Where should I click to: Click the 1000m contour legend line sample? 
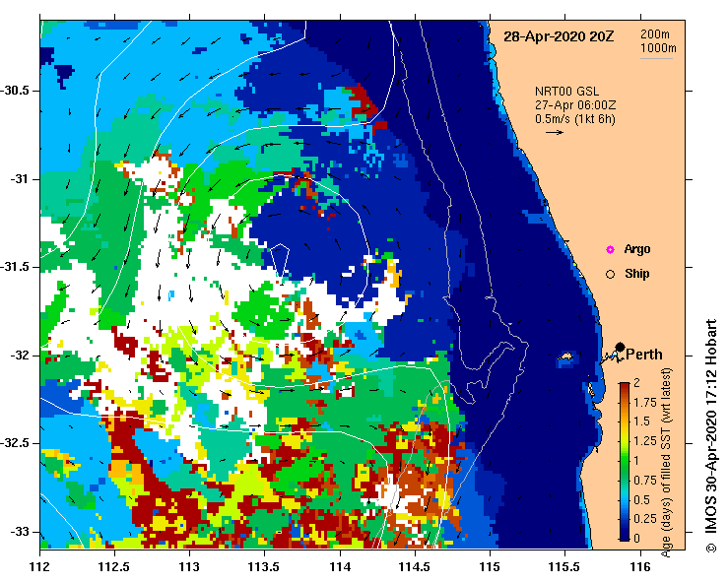[x=656, y=58]
